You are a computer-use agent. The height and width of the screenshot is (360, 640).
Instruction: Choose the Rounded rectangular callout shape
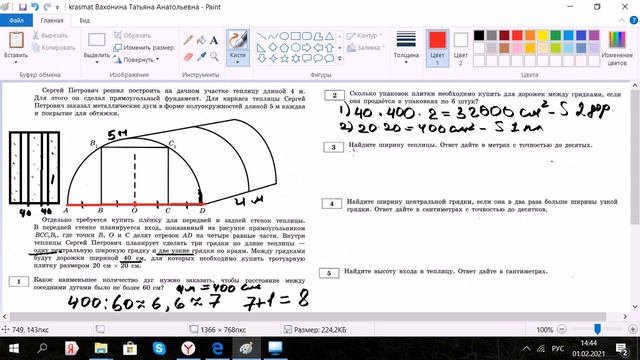tap(307, 58)
